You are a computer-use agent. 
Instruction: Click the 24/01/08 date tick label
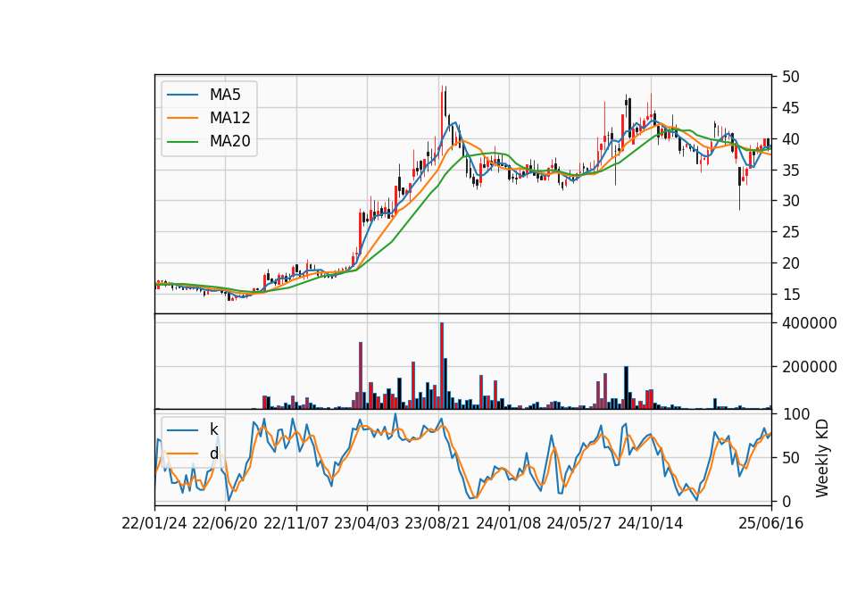pyautogui.click(x=508, y=523)
